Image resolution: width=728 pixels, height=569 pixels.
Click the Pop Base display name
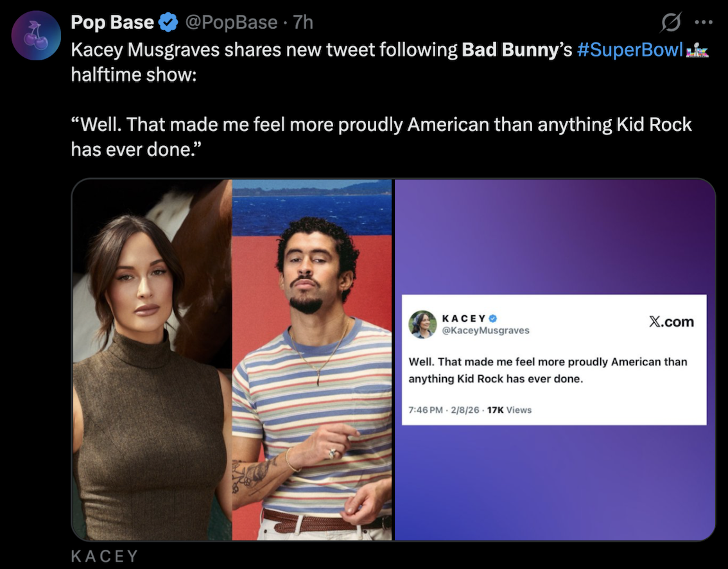tap(112, 22)
